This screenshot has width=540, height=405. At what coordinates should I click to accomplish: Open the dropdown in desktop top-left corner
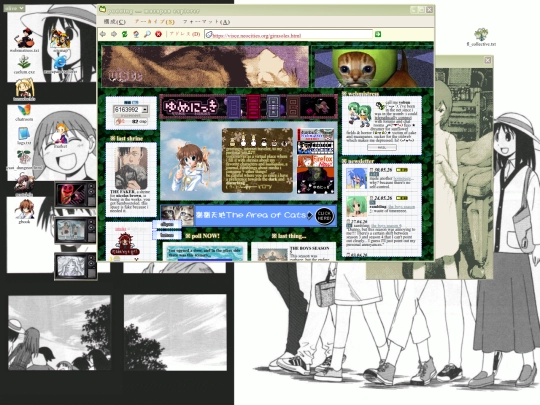pos(14,8)
